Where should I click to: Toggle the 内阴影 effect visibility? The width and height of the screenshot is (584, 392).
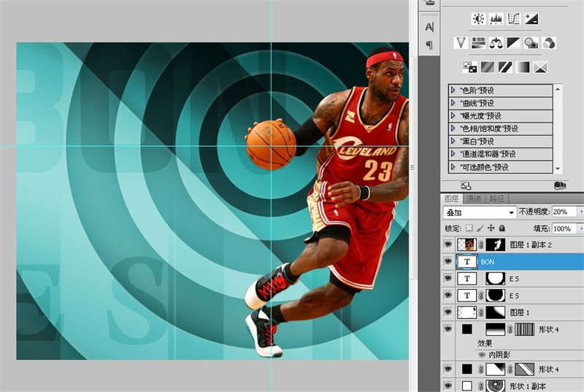(x=482, y=354)
